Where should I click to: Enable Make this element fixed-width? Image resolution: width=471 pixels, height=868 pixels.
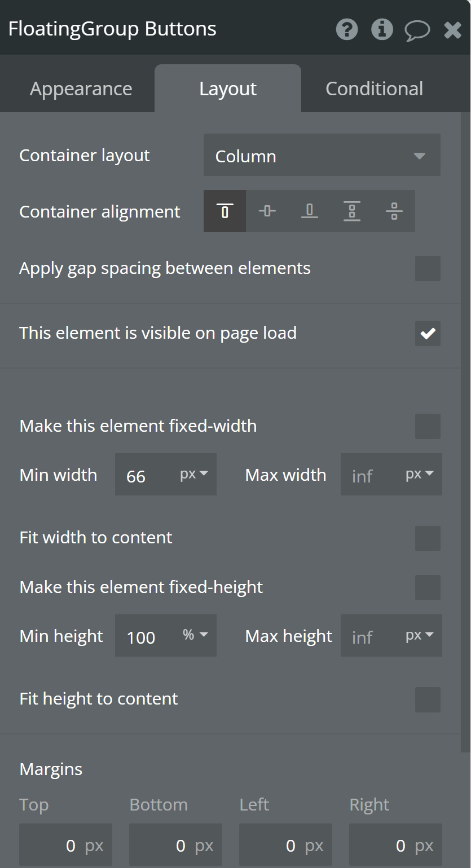(x=428, y=427)
